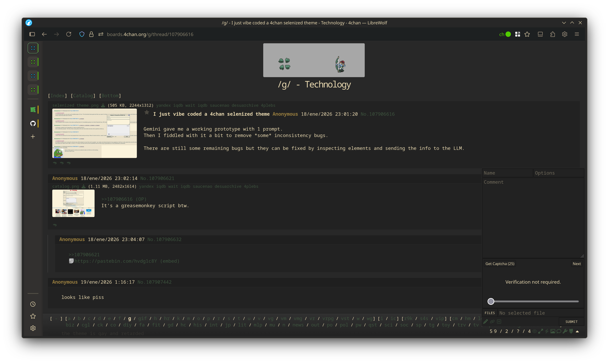The image size is (609, 364).
Task: Click the captcha slider handle
Action: pos(491,301)
